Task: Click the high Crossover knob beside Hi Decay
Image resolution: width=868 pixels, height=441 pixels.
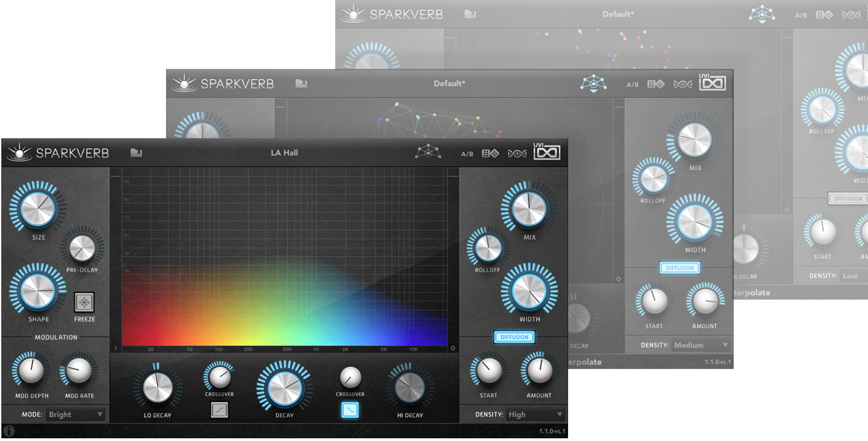Action: click(350, 377)
